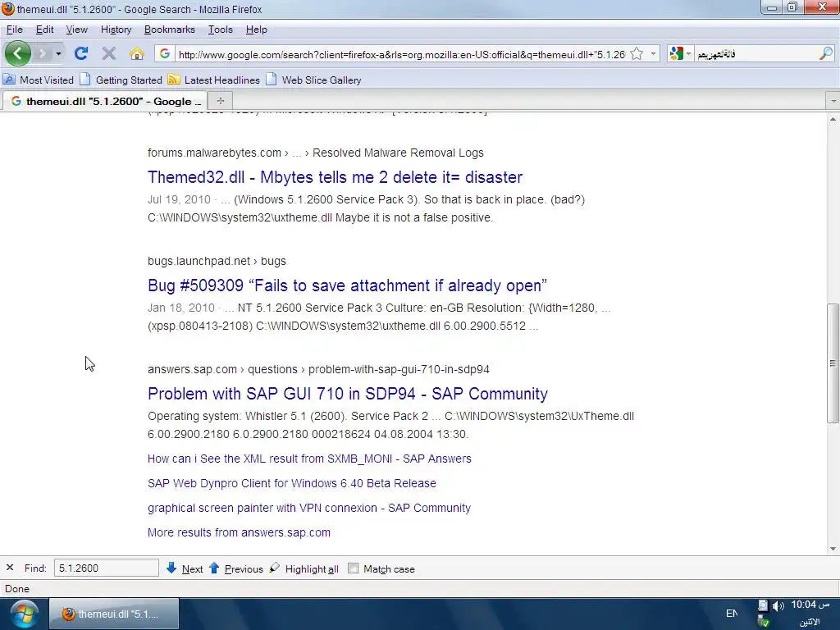The width and height of the screenshot is (840, 630).
Task: Click the browser search box text field
Action: point(756,54)
